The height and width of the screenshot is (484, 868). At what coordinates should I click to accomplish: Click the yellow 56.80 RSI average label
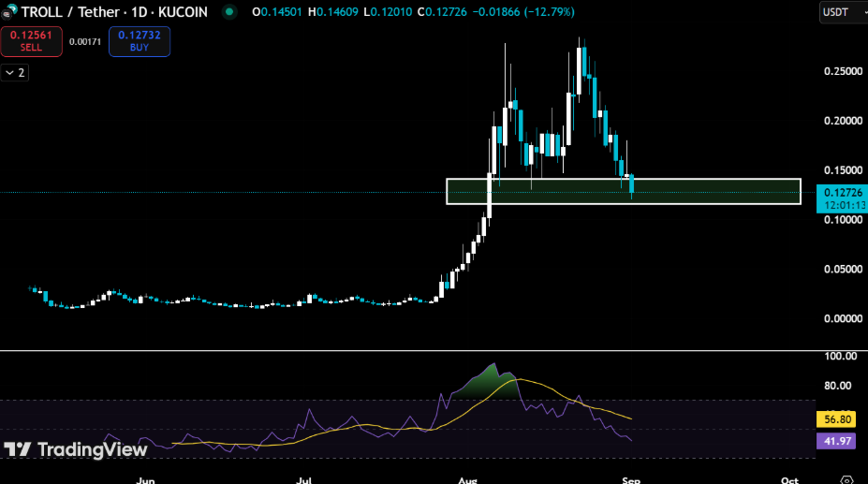pyautogui.click(x=836, y=420)
